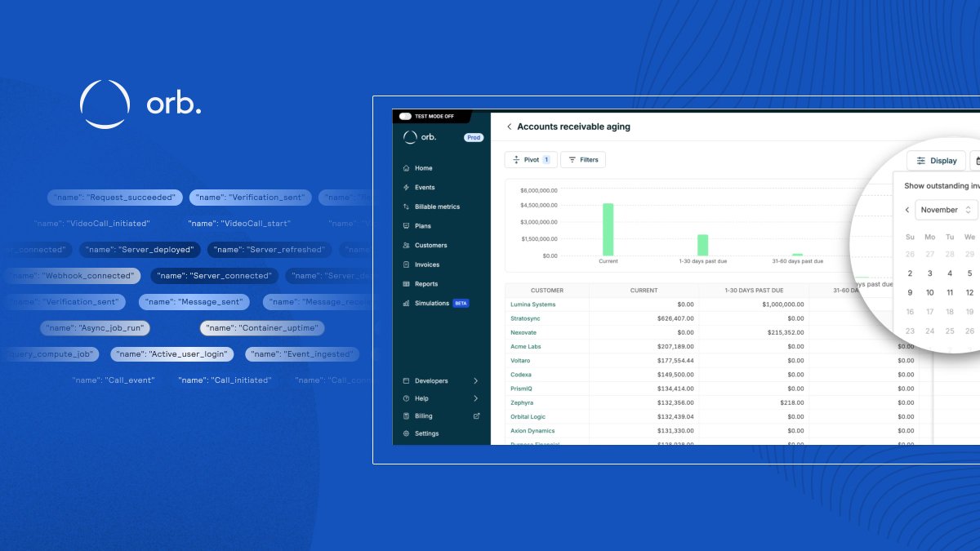Click the "Active_user_login" event pill
980x551 pixels.
(x=172, y=354)
